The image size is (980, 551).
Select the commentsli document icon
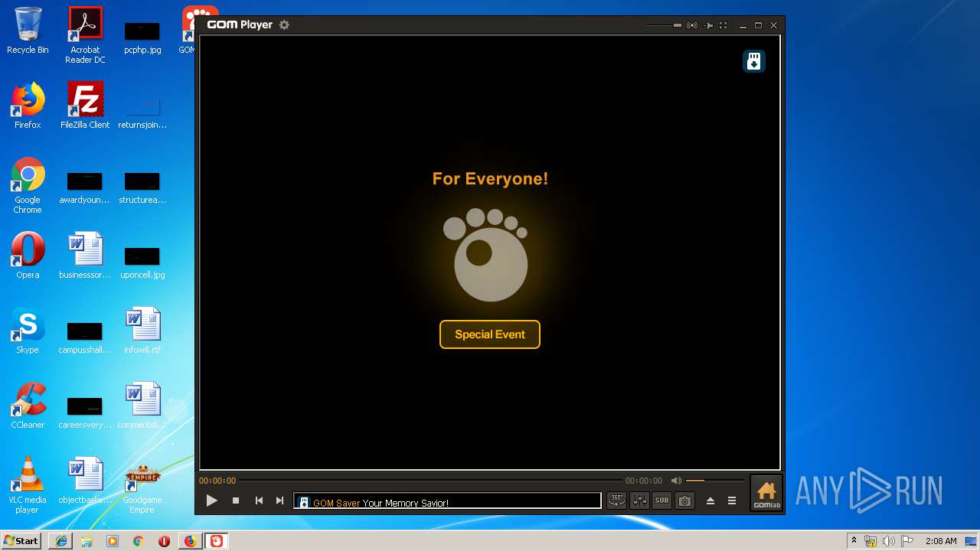[142, 406]
